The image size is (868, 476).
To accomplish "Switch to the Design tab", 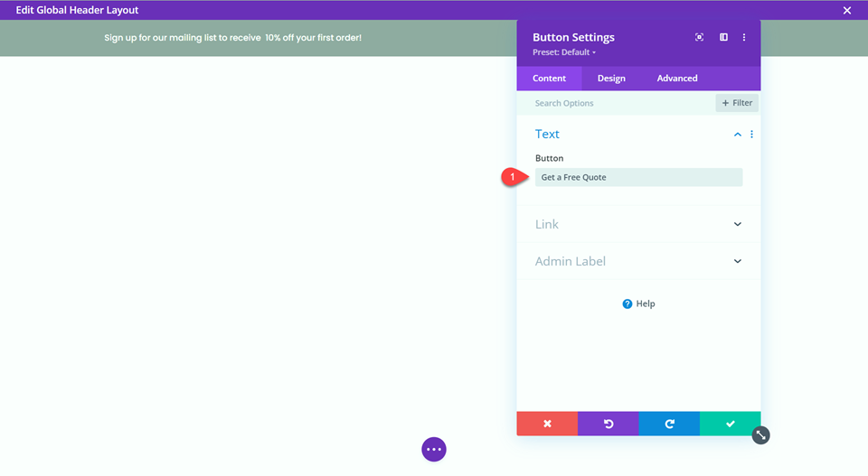I will [x=611, y=78].
